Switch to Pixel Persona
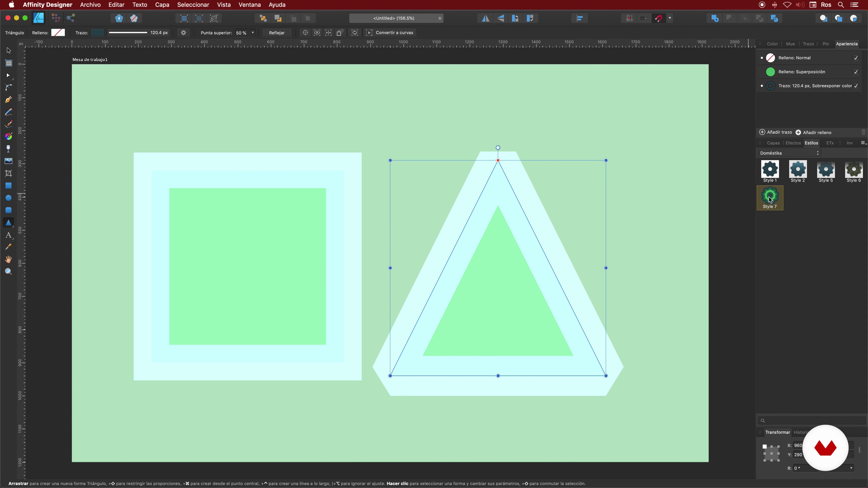868x488 pixels. [x=56, y=18]
